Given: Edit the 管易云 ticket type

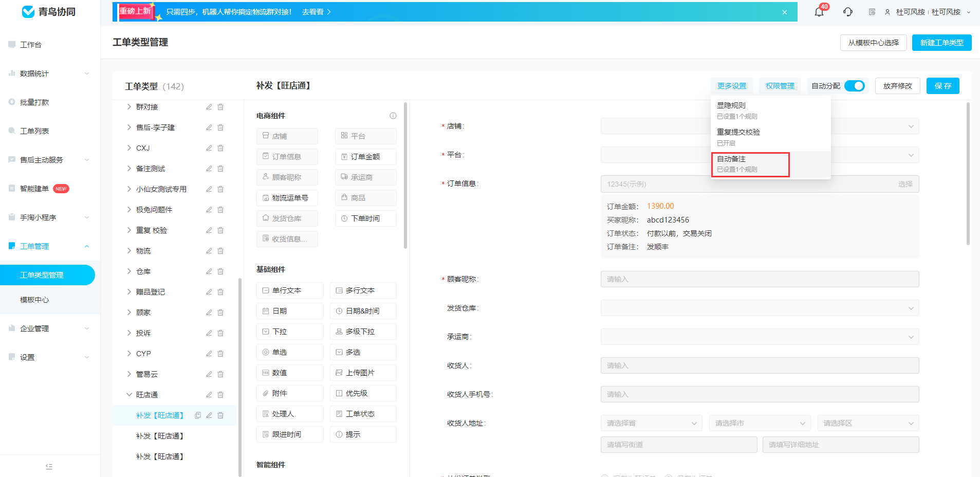Looking at the screenshot, I should tap(209, 374).
